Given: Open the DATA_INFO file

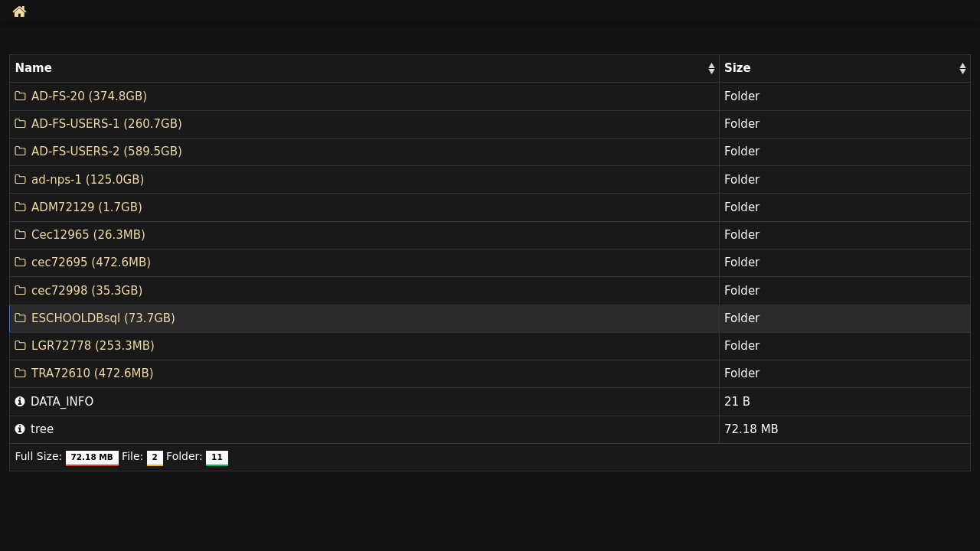Looking at the screenshot, I should tap(62, 402).
